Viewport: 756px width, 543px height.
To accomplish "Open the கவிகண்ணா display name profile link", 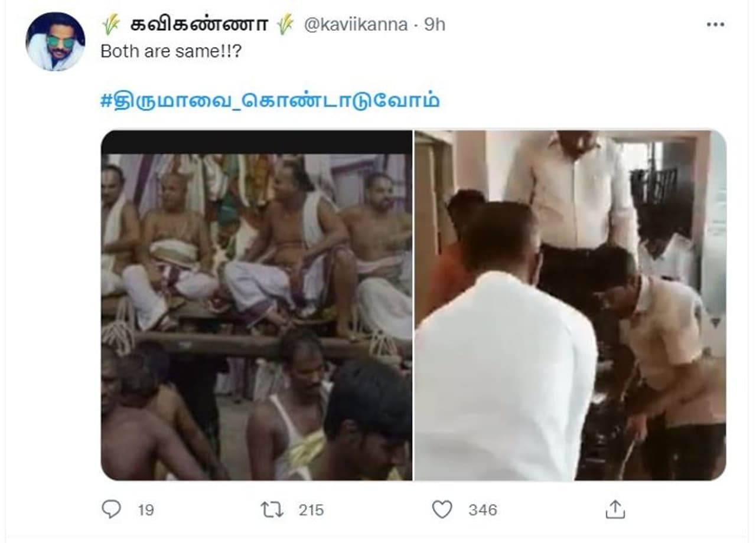I will (x=198, y=24).
